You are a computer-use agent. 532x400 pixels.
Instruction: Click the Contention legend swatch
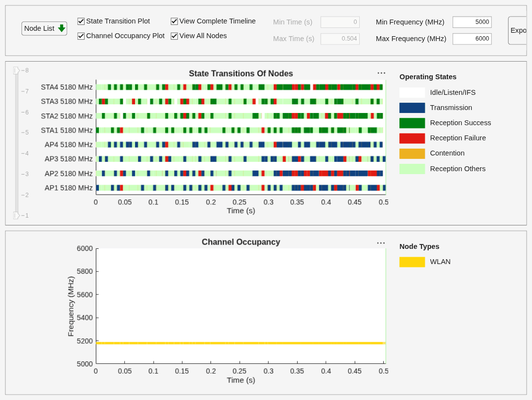[x=412, y=154]
